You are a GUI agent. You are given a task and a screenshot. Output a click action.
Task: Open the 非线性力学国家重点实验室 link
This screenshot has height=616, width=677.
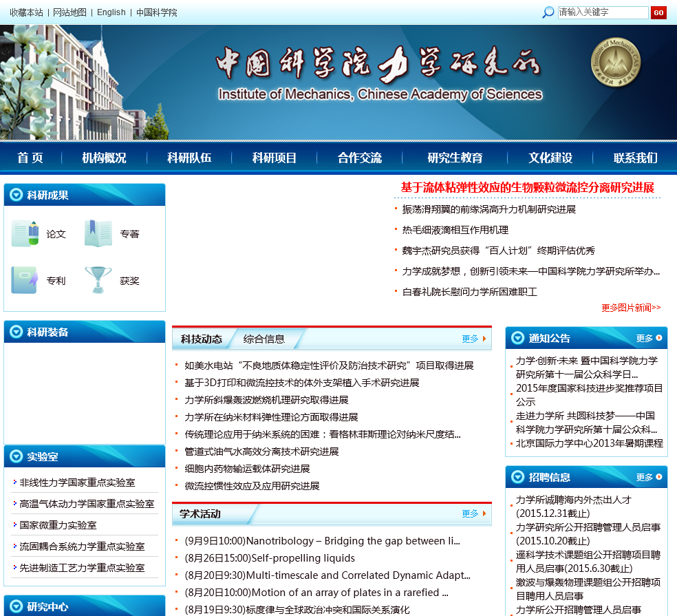pyautogui.click(x=77, y=482)
